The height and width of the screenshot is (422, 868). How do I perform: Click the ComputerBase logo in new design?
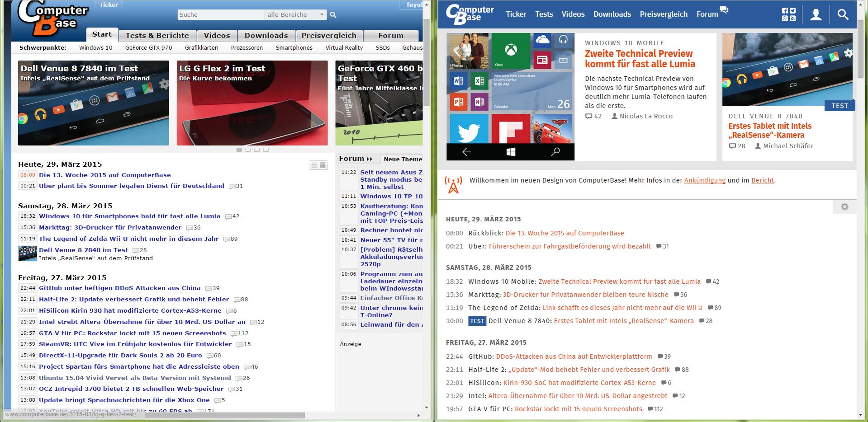tap(470, 14)
